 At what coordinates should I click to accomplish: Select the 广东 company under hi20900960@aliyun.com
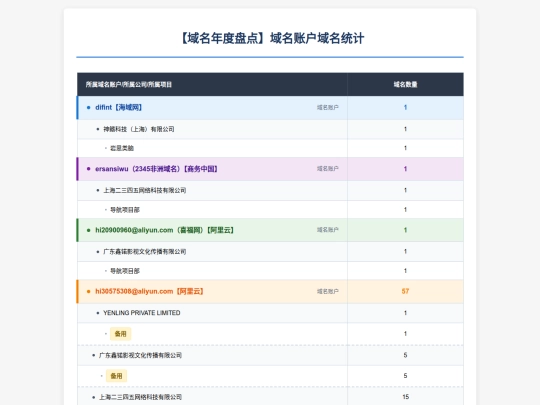pos(145,252)
